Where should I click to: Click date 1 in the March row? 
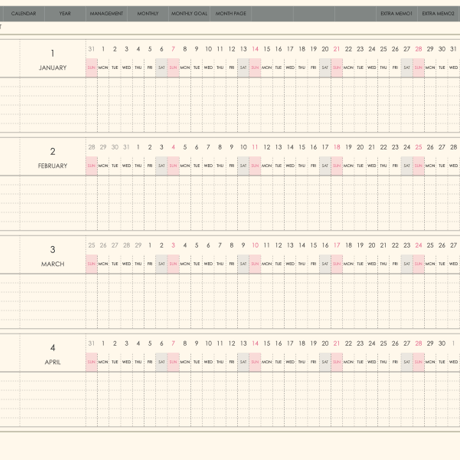click(x=150, y=245)
